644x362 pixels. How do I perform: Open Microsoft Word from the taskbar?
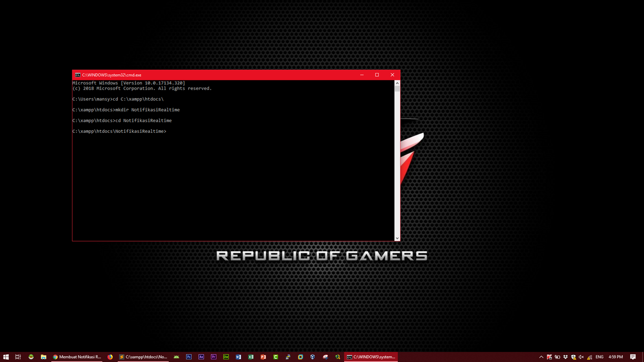coord(238,357)
